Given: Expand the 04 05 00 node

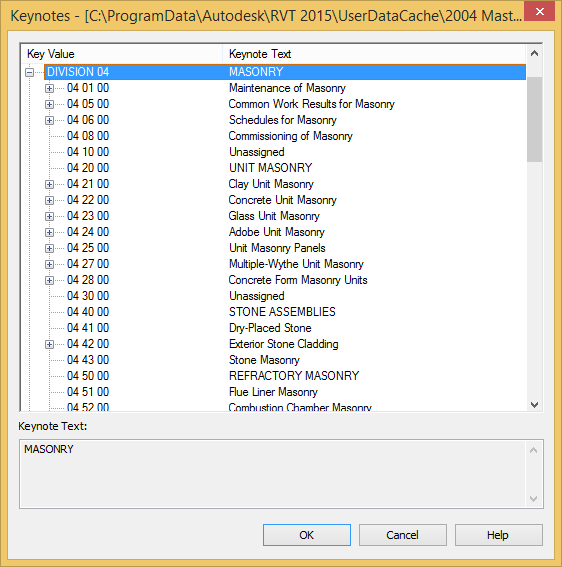Looking at the screenshot, I should (x=50, y=104).
